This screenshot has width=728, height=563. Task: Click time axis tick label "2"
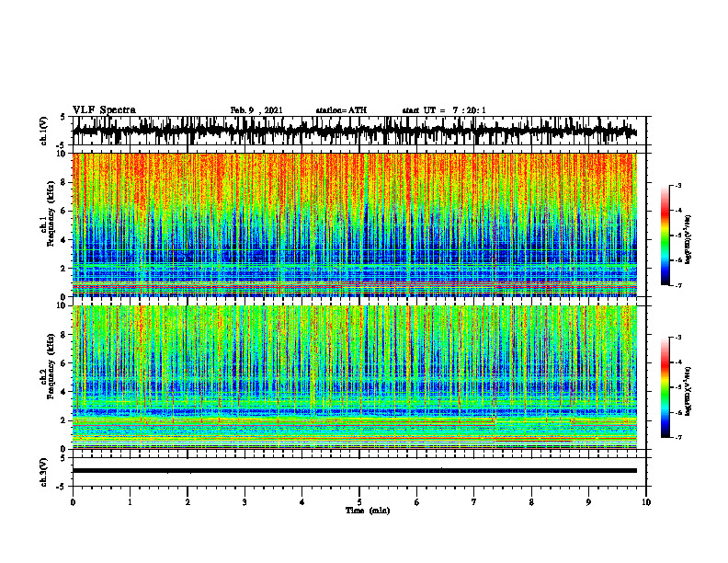(x=188, y=502)
